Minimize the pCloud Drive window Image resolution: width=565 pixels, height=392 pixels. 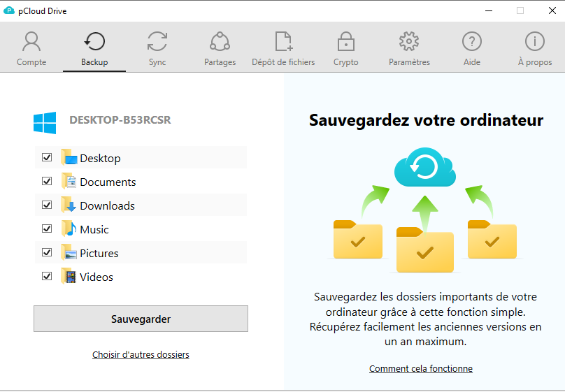[x=489, y=10]
